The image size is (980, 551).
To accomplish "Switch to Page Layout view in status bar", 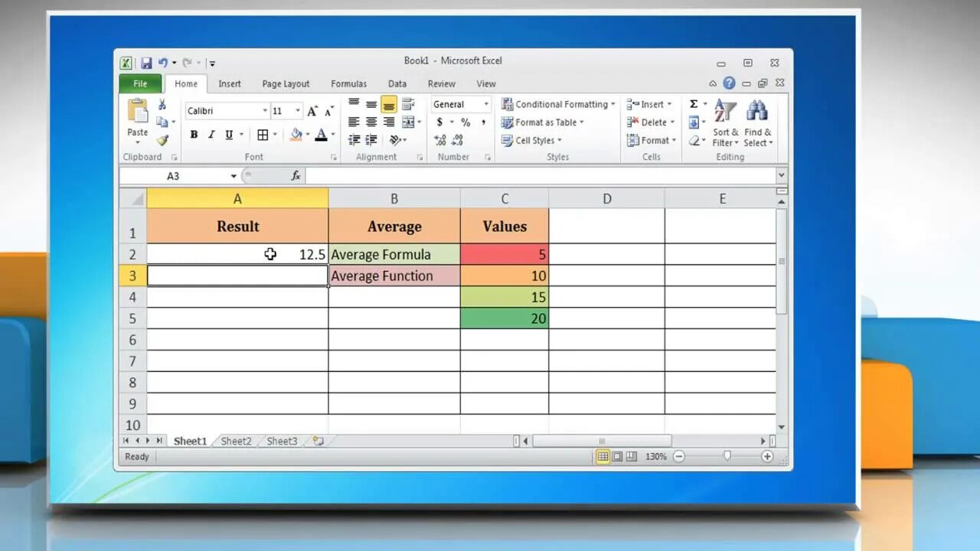I will point(617,457).
